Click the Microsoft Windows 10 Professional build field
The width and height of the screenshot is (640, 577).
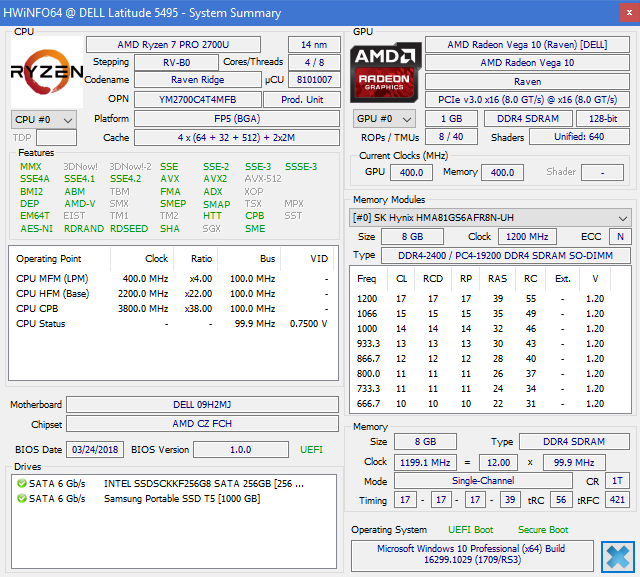tap(472, 555)
